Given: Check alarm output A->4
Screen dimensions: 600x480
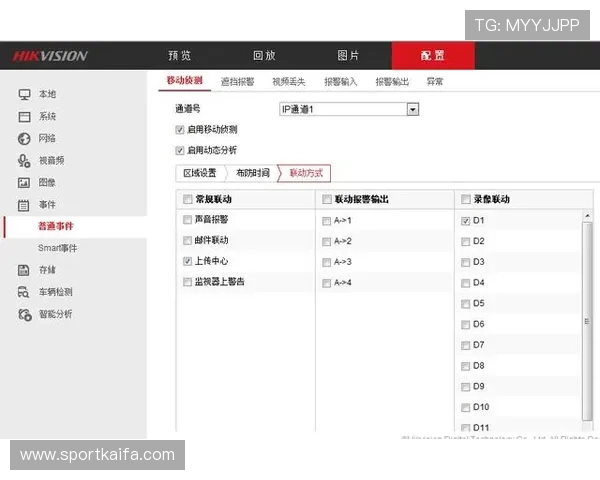Looking at the screenshot, I should pos(326,283).
